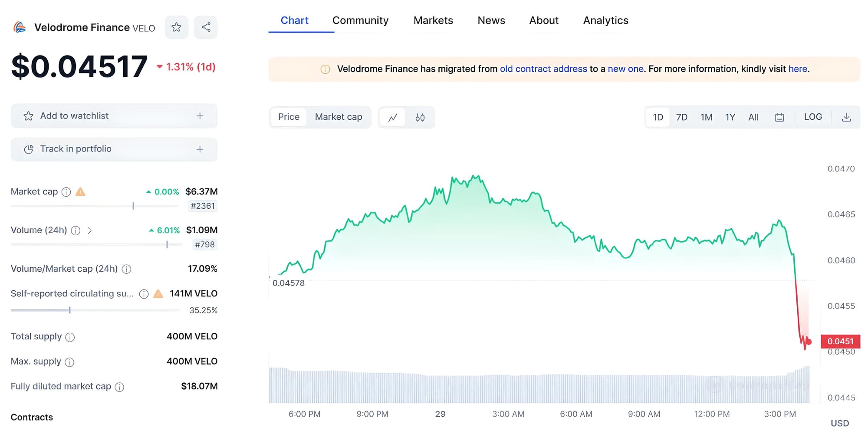The image size is (868, 434).
Task: Select All time range
Action: pyautogui.click(x=753, y=117)
